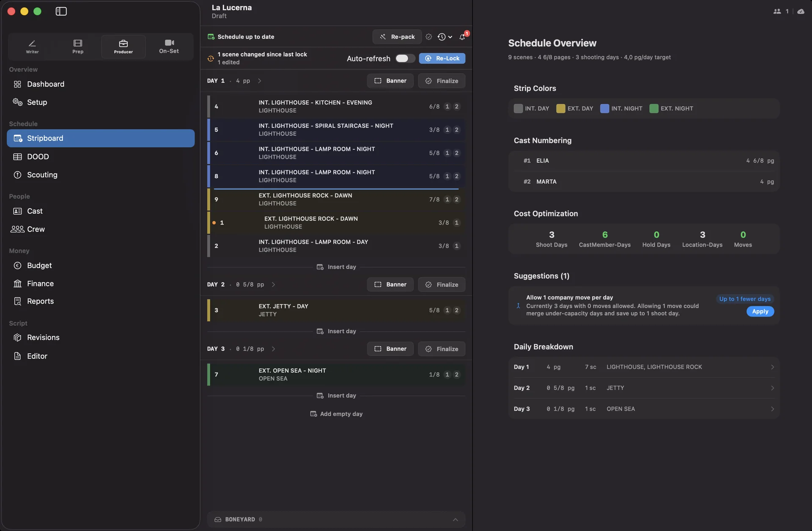Screen dimensions: 812x531
Task: Click the EXT. NIGHT color swatch
Action: coord(654,109)
